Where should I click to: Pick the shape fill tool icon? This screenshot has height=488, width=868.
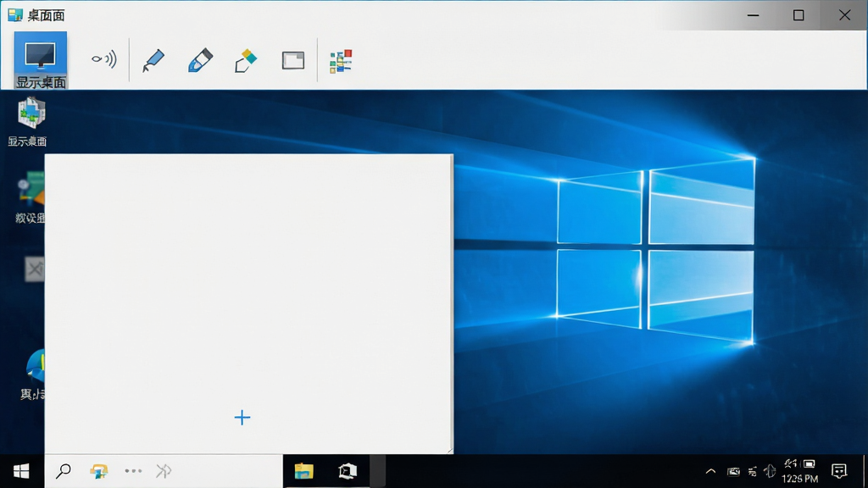pos(246,60)
